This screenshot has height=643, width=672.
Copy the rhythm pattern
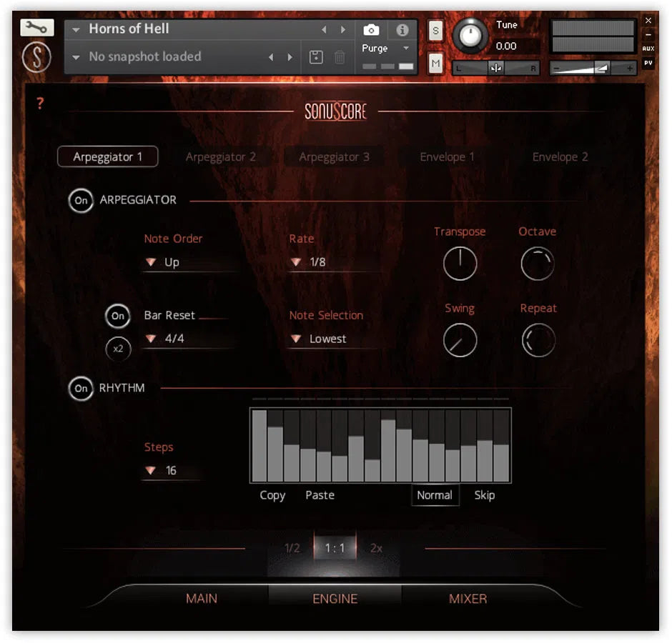272,495
